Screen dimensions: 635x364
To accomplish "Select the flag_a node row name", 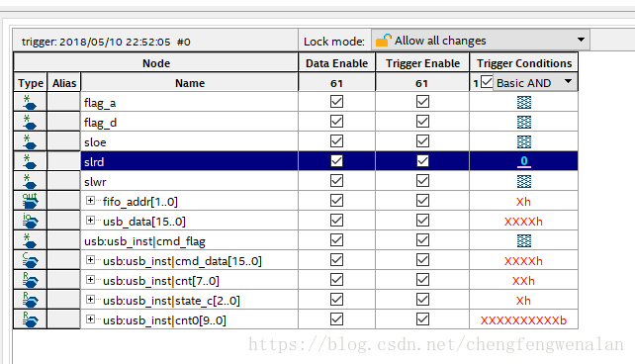I will [x=100, y=103].
